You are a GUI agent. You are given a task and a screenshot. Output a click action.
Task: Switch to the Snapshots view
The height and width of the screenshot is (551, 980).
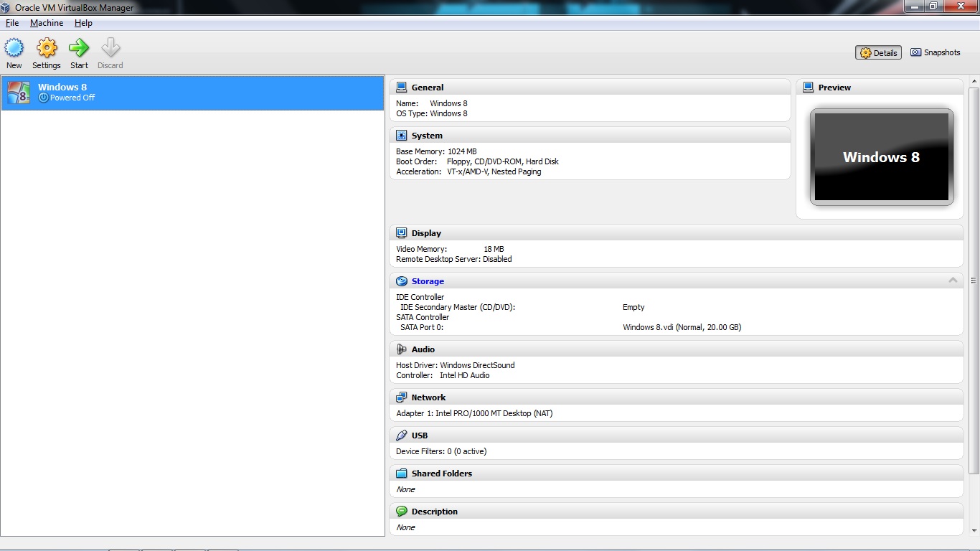click(935, 52)
